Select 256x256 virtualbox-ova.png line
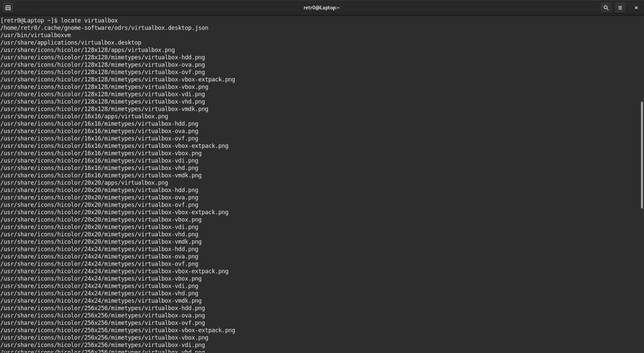 [x=103, y=315]
